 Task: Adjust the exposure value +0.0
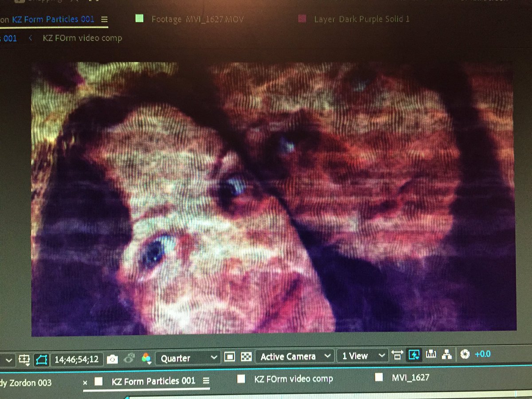point(483,354)
